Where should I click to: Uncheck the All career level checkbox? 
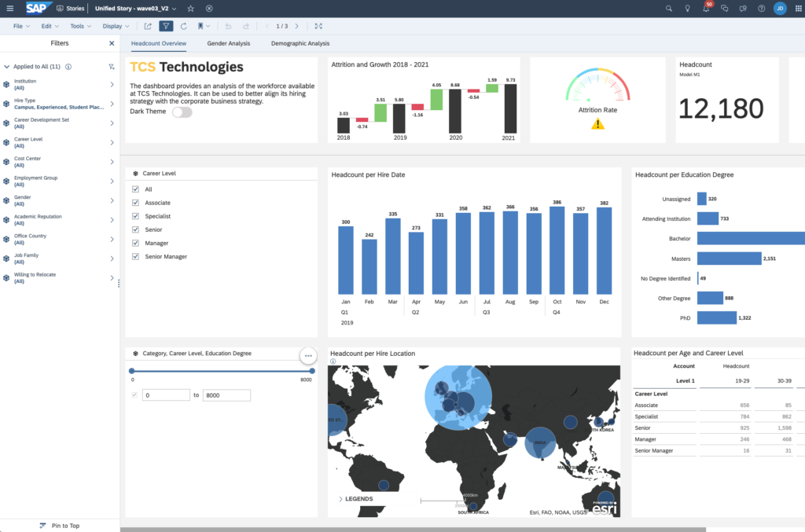point(135,189)
